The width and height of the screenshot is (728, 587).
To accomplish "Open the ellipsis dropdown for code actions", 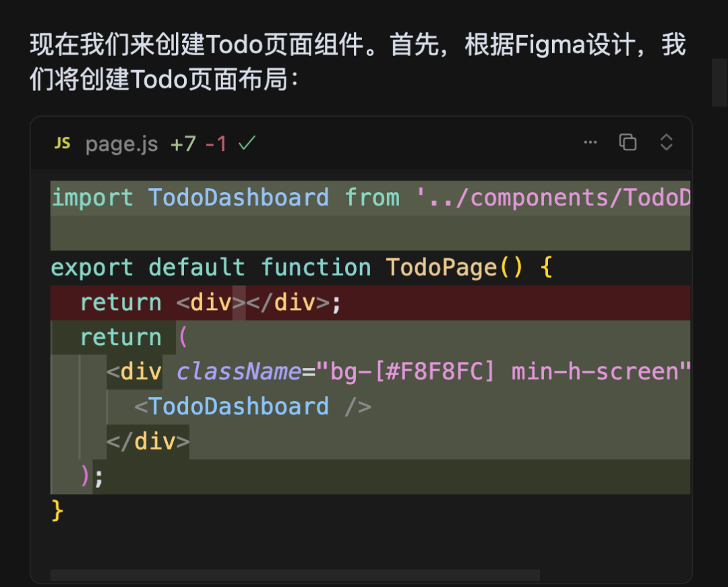I will (x=590, y=142).
